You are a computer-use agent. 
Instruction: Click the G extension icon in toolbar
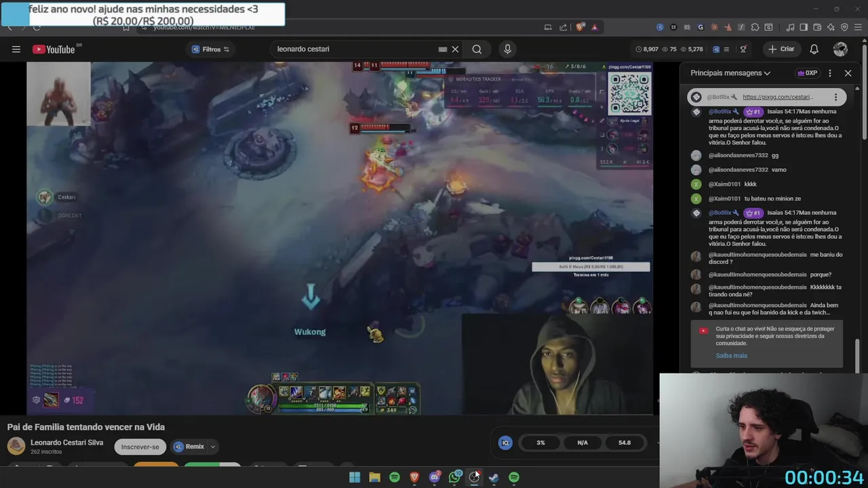(x=701, y=27)
